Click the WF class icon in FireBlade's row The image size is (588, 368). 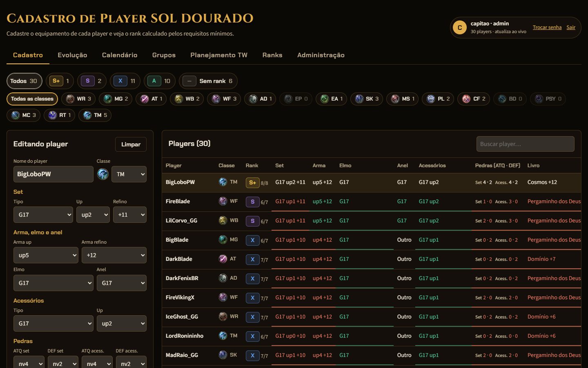pyautogui.click(x=223, y=201)
